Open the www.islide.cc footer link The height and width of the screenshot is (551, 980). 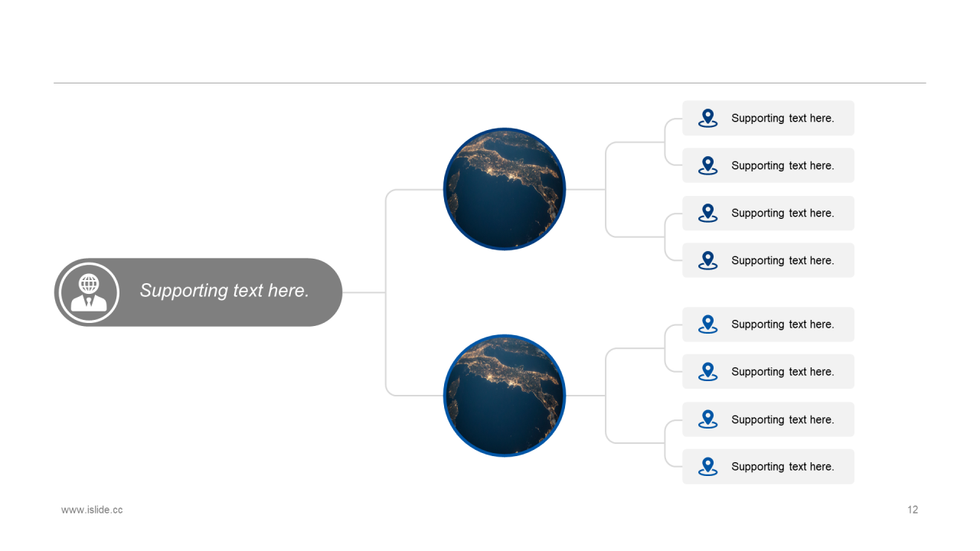pyautogui.click(x=92, y=510)
